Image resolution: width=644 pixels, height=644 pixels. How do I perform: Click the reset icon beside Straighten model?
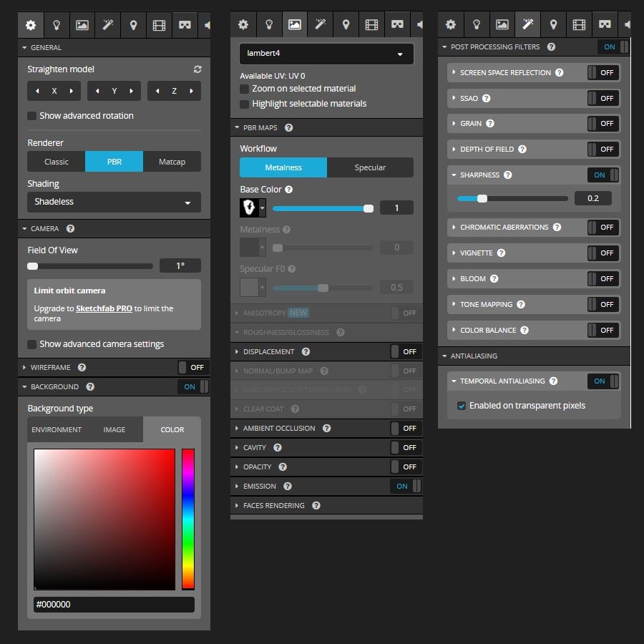tap(197, 69)
